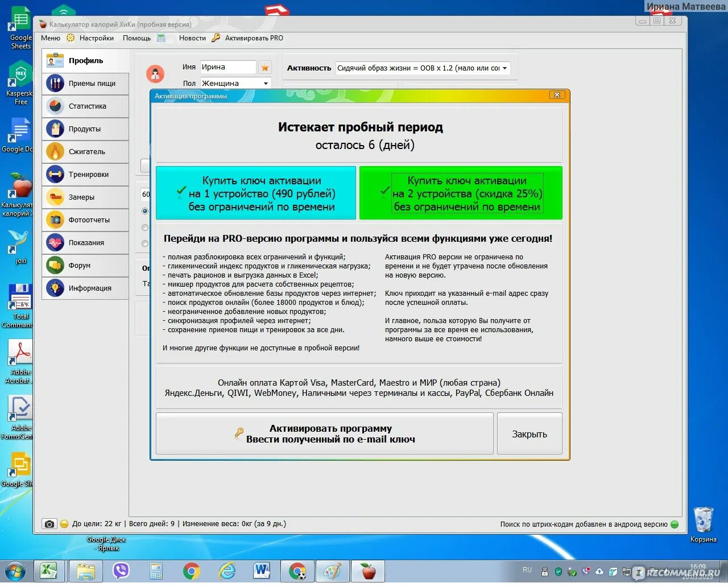
Task: Open the Показания heart rate icon
Action: [x=55, y=242]
